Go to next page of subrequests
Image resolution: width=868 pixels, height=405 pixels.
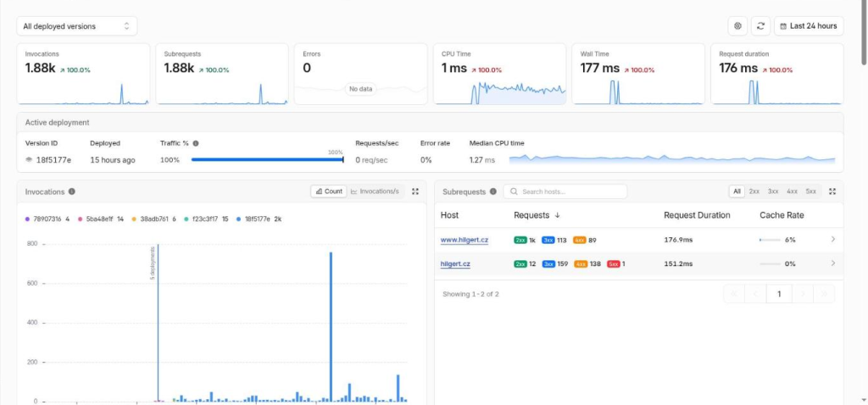tap(803, 294)
